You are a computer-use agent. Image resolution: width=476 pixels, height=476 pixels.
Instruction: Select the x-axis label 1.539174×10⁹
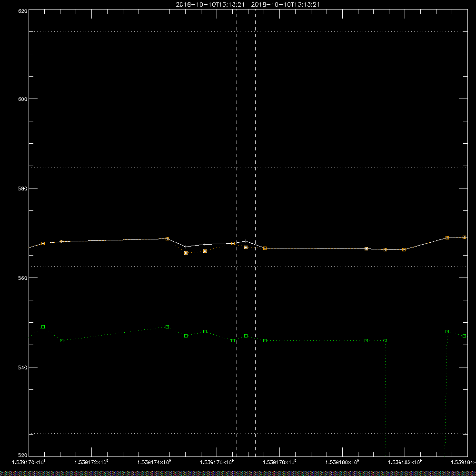click(x=154, y=462)
